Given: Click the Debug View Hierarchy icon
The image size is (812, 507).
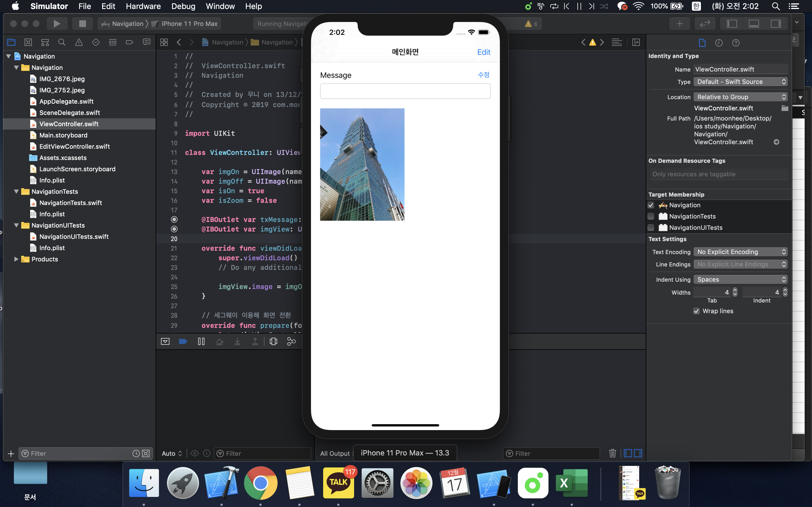Looking at the screenshot, I should click(273, 341).
